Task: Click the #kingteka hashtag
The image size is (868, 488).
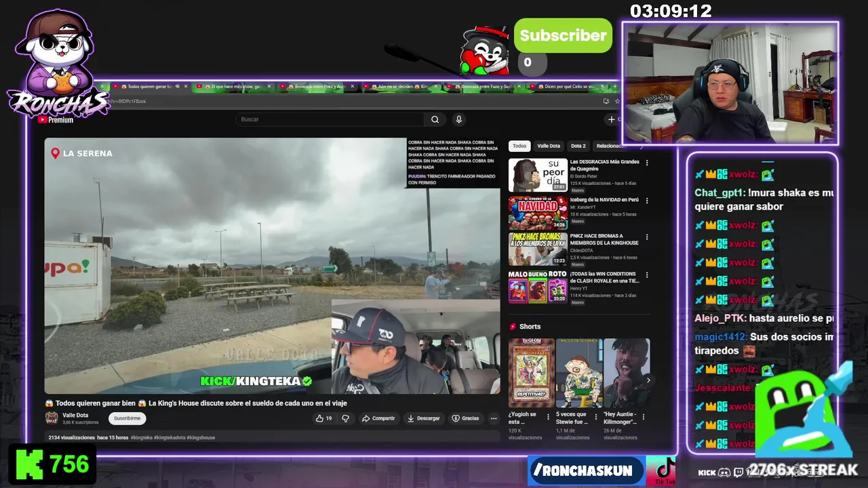Action: (x=141, y=438)
